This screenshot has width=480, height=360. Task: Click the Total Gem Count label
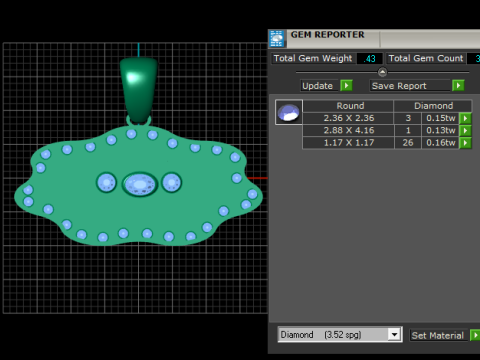426,58
